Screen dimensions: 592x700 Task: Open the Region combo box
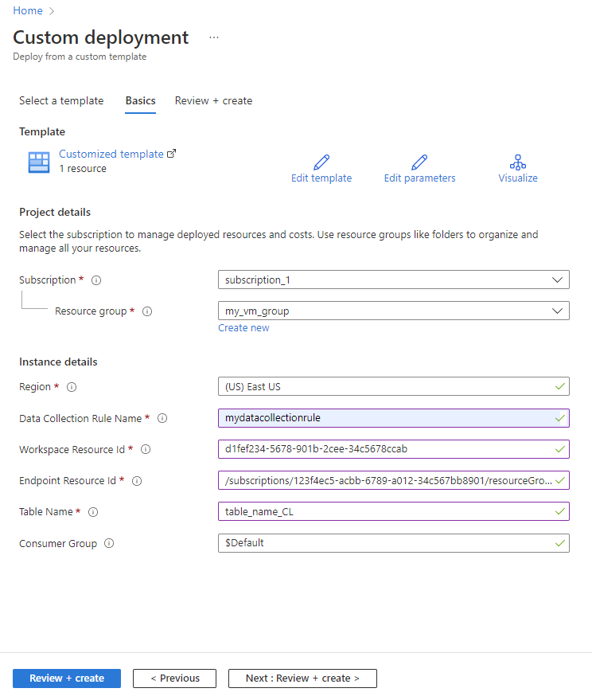tap(394, 386)
